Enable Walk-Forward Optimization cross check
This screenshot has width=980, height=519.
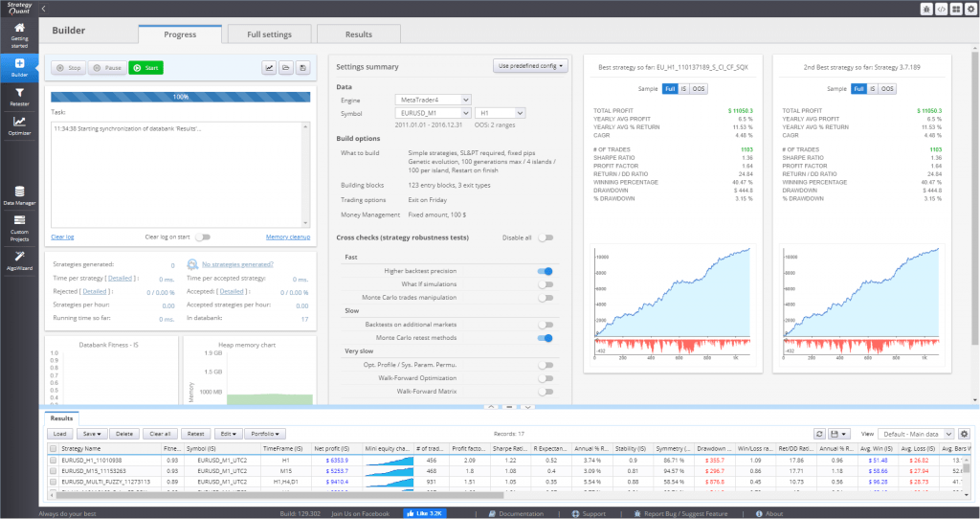[x=545, y=378]
